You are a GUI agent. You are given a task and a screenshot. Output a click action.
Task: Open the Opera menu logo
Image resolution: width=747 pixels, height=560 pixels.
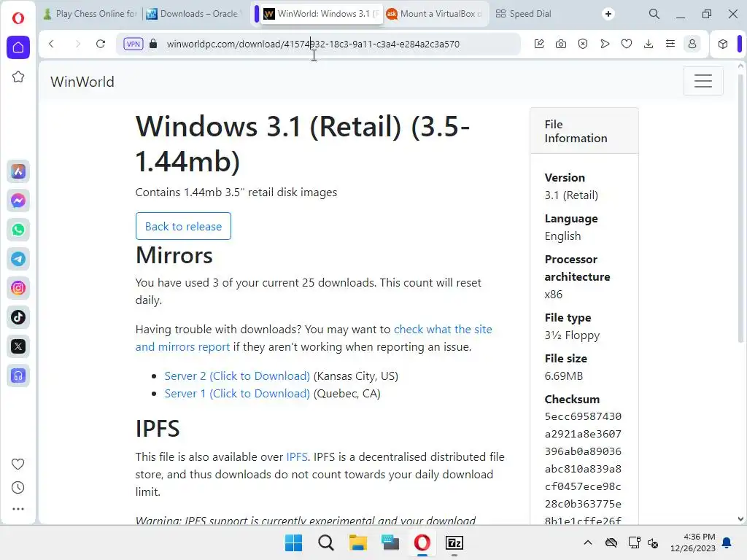pos(18,18)
